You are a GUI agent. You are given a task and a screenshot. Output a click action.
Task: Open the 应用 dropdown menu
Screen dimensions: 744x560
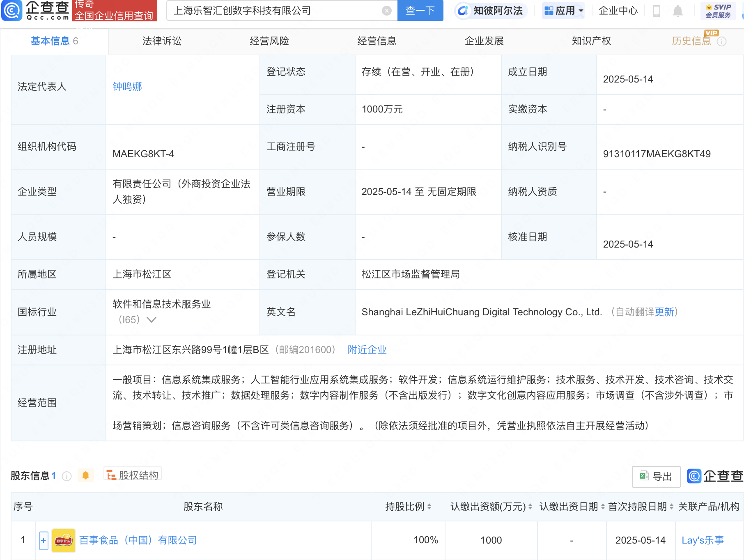pyautogui.click(x=564, y=11)
